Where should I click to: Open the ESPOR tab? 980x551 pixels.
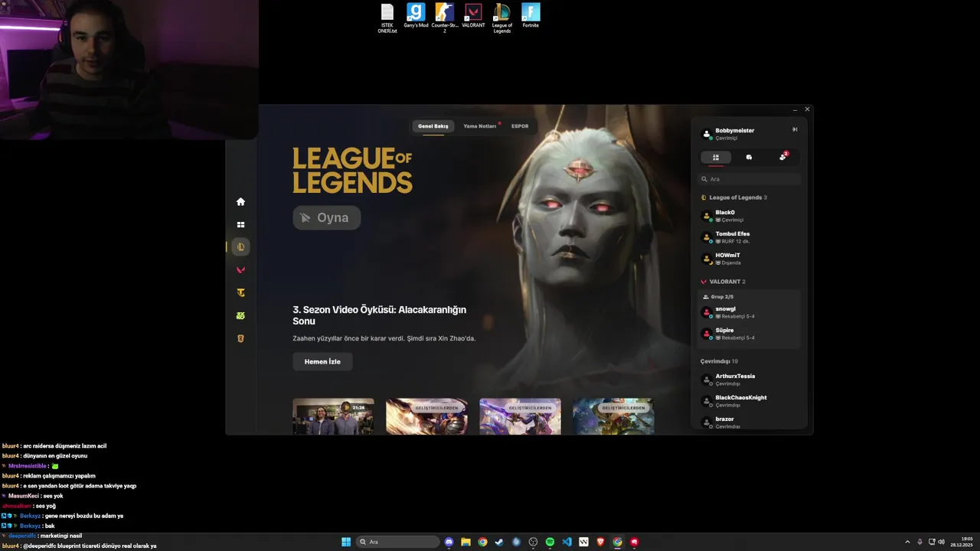520,126
